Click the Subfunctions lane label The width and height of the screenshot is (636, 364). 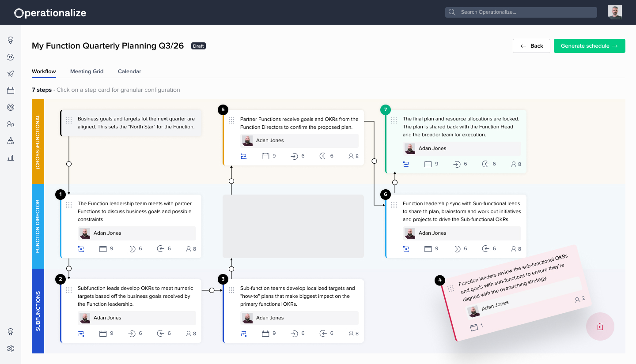click(x=38, y=311)
